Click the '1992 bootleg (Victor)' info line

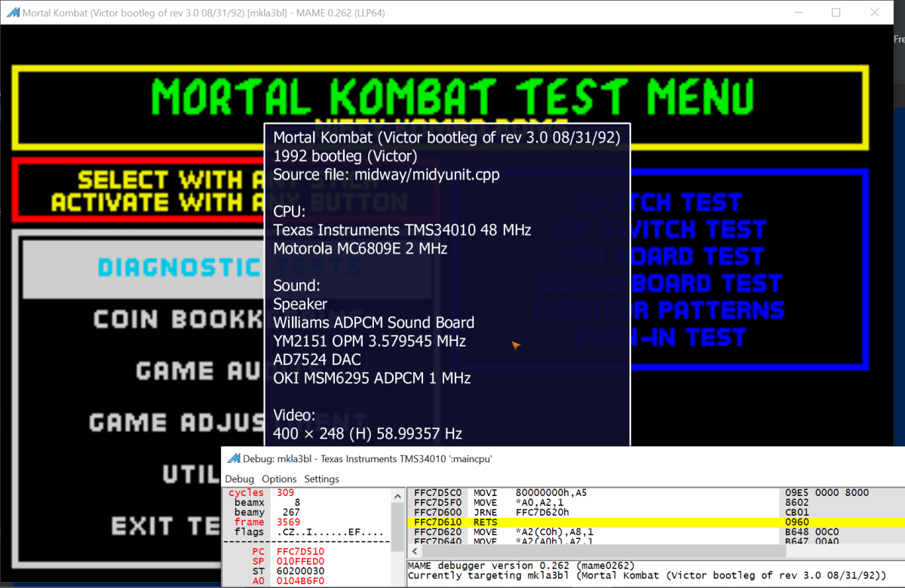click(346, 156)
